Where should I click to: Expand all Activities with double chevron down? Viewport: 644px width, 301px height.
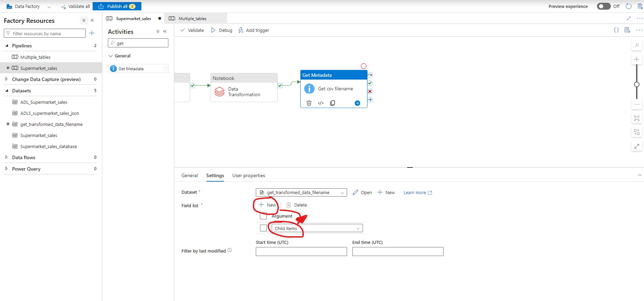coord(158,31)
